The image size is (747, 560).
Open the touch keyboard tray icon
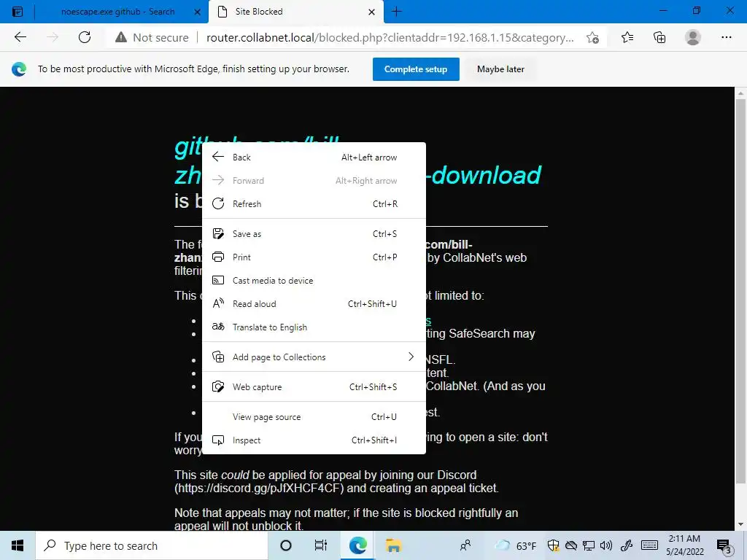pyautogui.click(x=649, y=545)
